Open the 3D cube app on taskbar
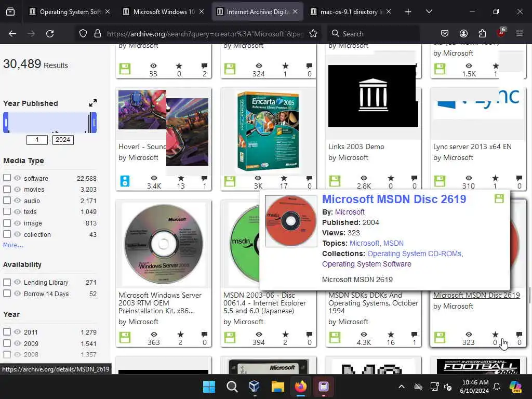This screenshot has height=399, width=532. [x=255, y=387]
